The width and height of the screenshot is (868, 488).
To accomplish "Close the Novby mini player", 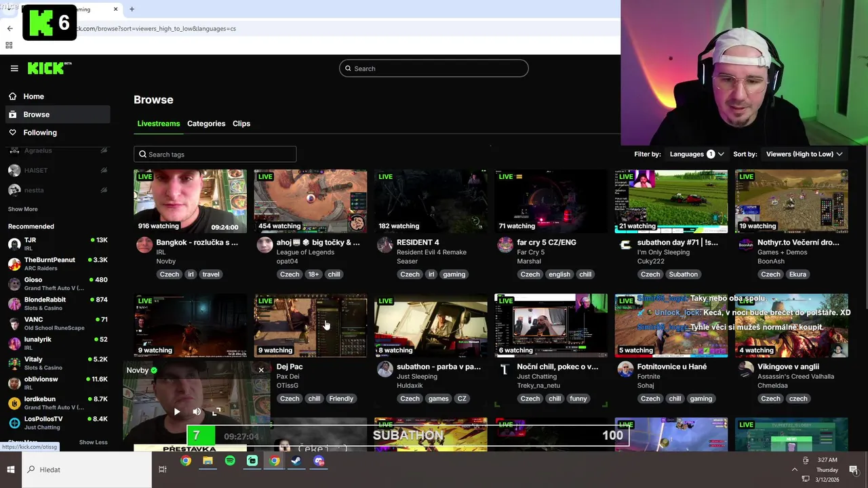I will 261,370.
